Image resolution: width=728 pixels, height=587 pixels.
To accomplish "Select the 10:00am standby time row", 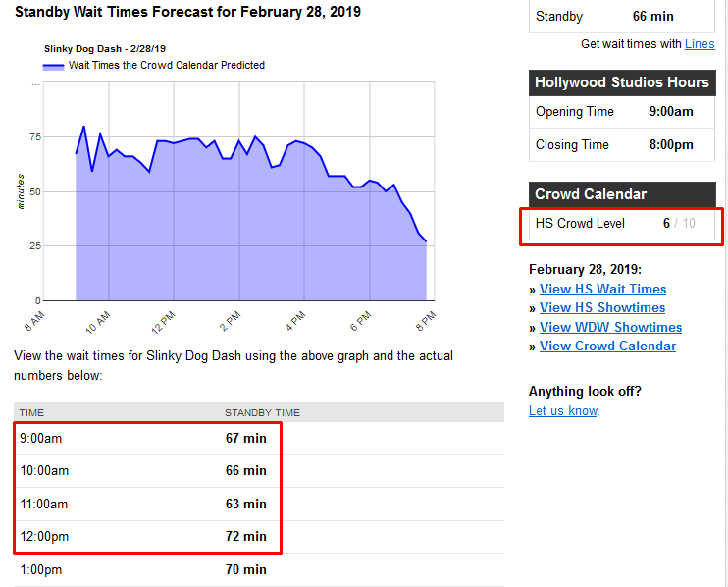I will pyautogui.click(x=147, y=471).
